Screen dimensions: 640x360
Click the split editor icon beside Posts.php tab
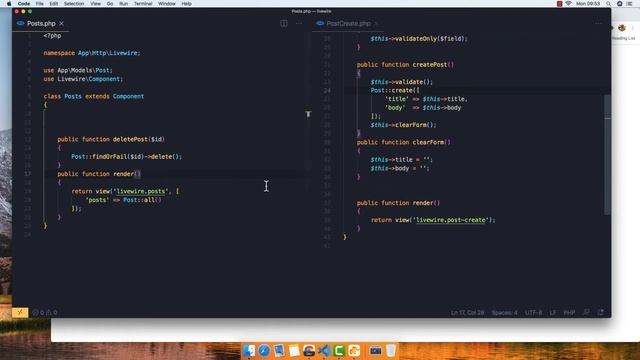point(284,23)
